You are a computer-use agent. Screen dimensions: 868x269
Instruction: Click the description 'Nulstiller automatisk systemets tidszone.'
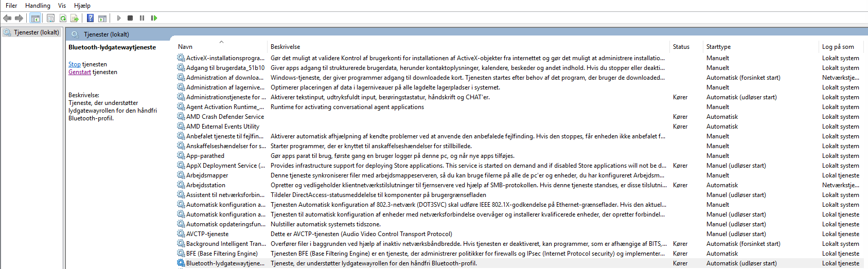(326, 224)
